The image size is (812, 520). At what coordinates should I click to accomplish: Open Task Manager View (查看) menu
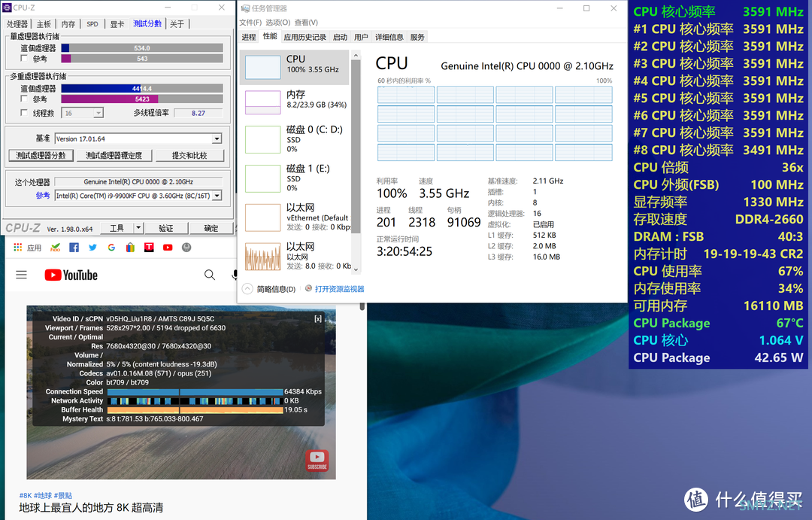(x=306, y=23)
